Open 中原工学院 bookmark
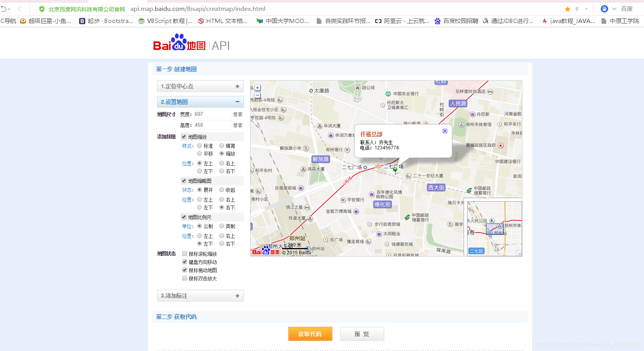644x351 pixels. point(620,21)
